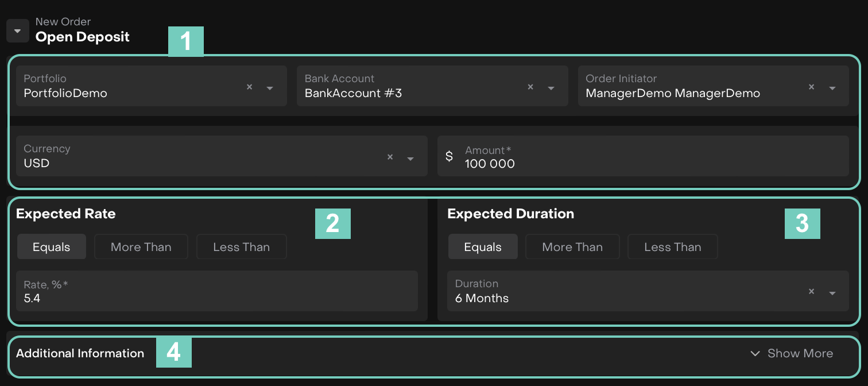This screenshot has width=868, height=386.
Task: Clear the Duration 6 Months value
Action: (x=811, y=292)
